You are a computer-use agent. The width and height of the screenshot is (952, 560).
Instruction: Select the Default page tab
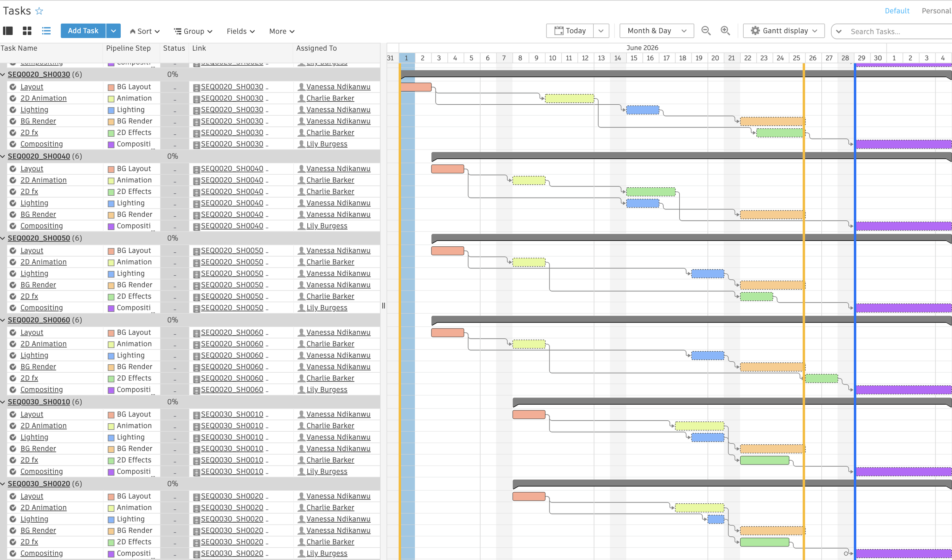[897, 11]
